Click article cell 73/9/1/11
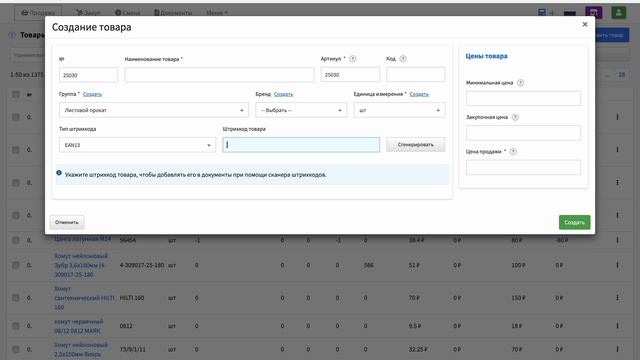Image resolution: width=640 pixels, height=360 pixels. [x=132, y=349]
